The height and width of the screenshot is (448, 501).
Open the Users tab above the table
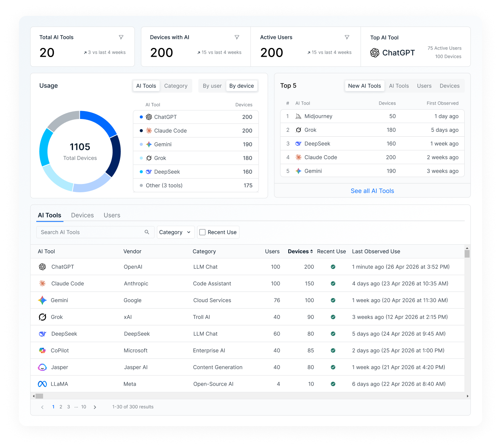(x=112, y=215)
